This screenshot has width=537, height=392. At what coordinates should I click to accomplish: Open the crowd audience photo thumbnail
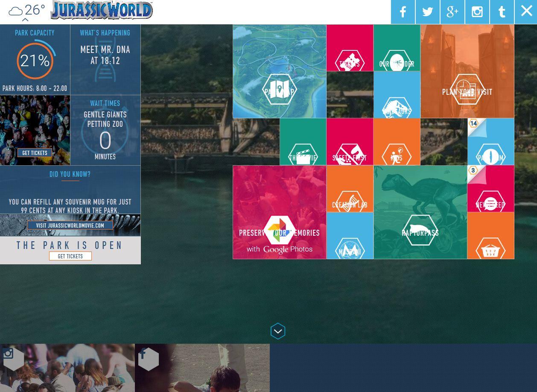tap(35, 130)
